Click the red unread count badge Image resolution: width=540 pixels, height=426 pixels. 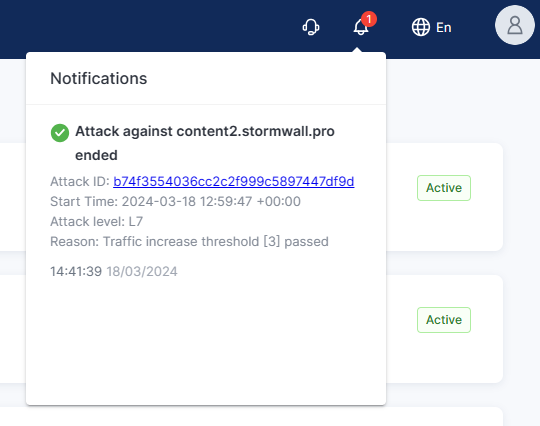coord(369,19)
